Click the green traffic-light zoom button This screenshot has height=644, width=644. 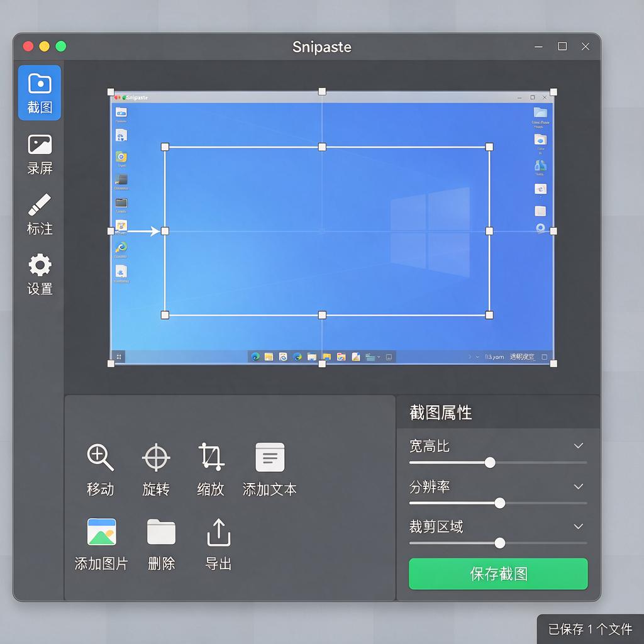(x=61, y=47)
